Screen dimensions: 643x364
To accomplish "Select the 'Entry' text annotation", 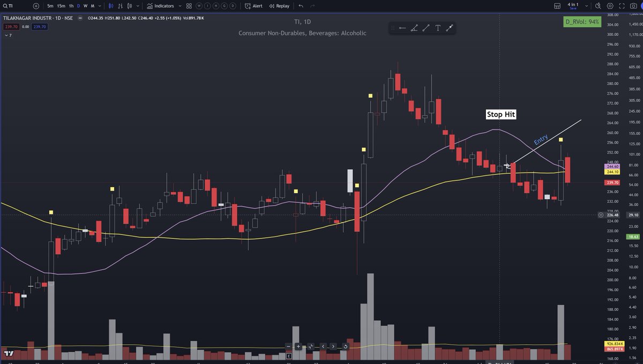I will [x=541, y=140].
